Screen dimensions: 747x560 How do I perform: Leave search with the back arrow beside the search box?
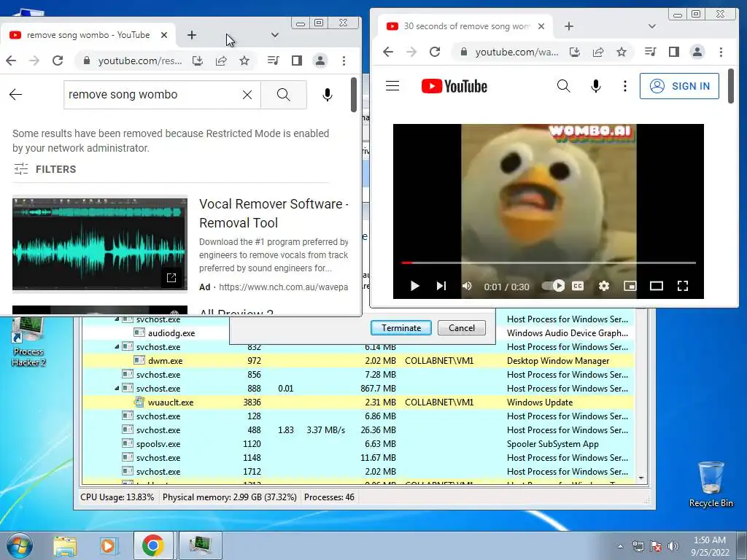coord(16,95)
